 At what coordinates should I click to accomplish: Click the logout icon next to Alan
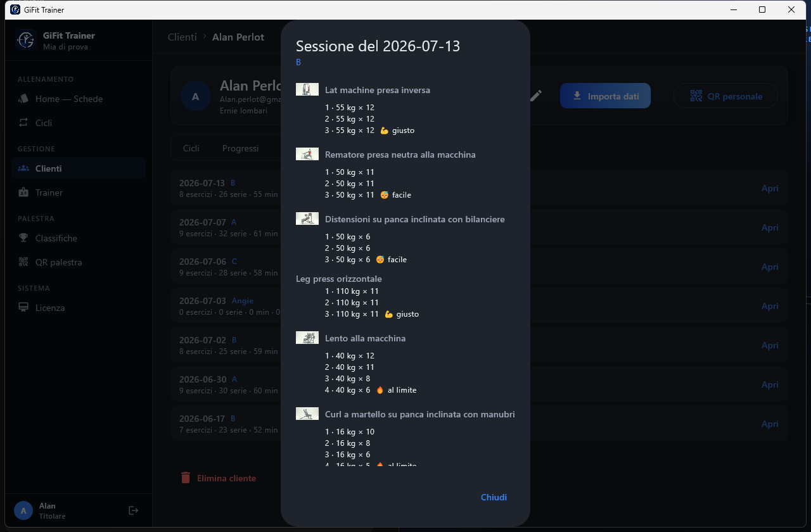(x=133, y=510)
